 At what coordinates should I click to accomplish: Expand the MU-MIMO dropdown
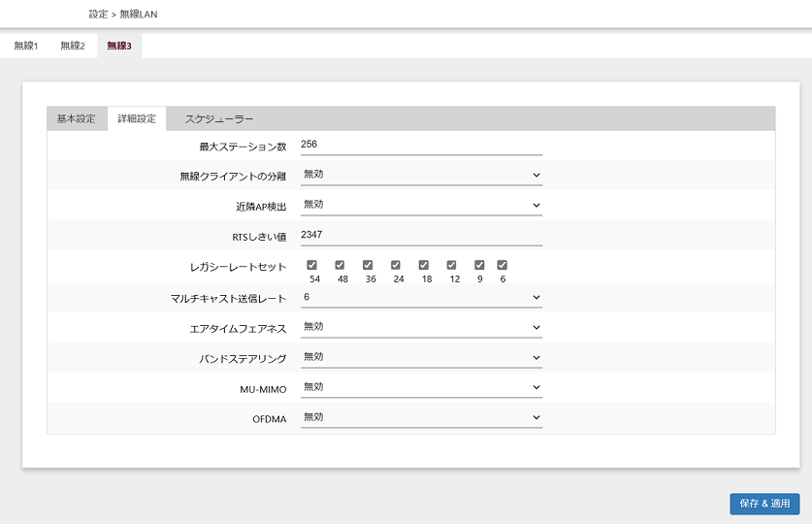tap(422, 387)
